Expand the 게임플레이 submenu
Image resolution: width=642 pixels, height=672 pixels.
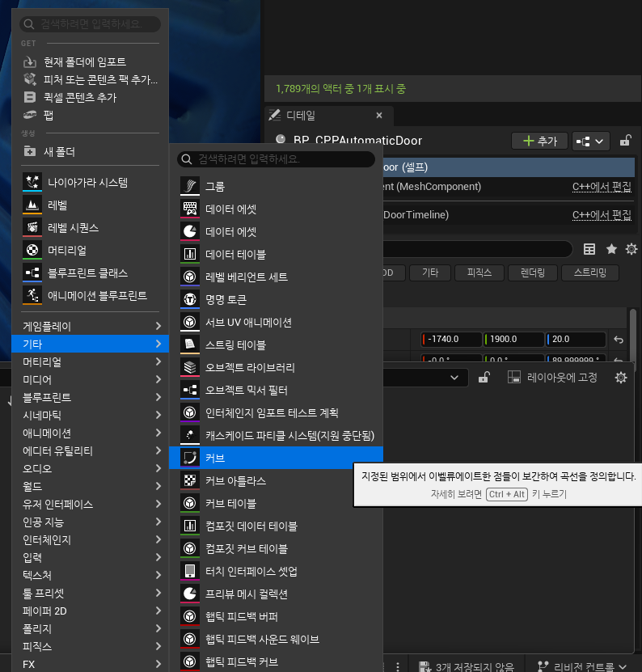pos(90,326)
